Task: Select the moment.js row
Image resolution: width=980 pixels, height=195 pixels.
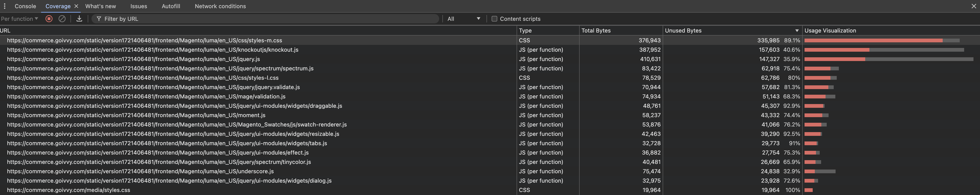Action: click(490, 115)
